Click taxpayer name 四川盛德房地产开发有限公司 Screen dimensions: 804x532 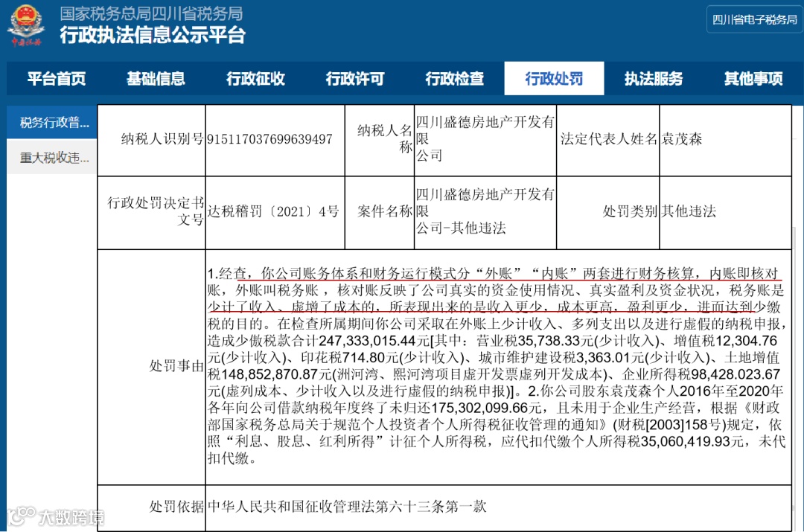click(485, 139)
